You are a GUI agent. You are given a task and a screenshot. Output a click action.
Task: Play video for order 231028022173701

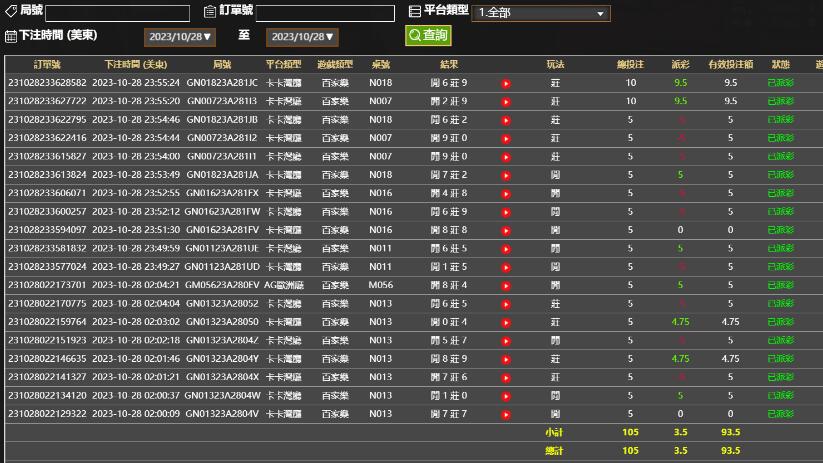point(505,286)
